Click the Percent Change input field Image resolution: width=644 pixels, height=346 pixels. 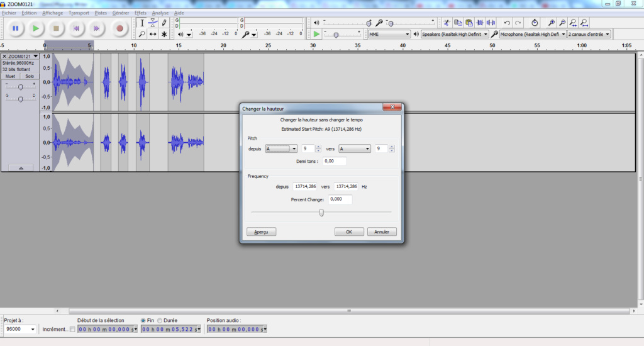[340, 199]
